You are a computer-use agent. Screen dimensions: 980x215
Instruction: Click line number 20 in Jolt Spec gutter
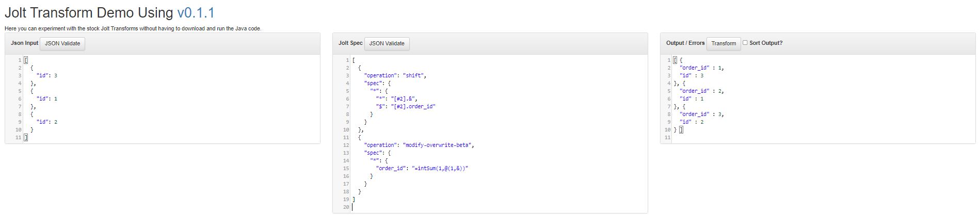tap(346, 207)
